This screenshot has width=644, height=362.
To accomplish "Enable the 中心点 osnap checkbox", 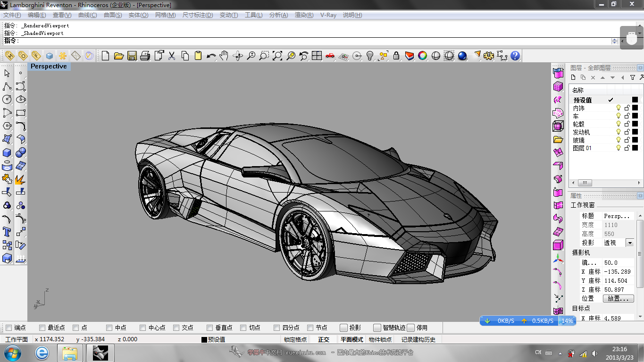I will point(142,328).
